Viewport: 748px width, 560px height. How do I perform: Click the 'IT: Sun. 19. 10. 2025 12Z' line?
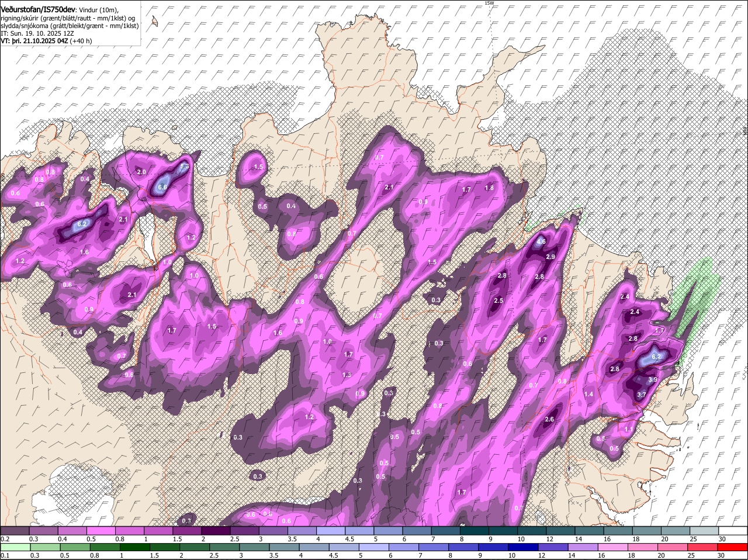[37, 34]
